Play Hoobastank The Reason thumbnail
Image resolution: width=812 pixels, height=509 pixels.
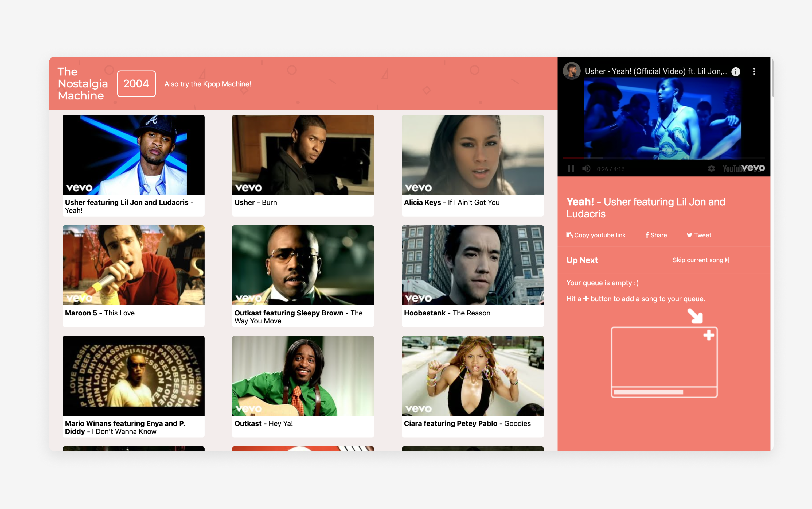[473, 265]
